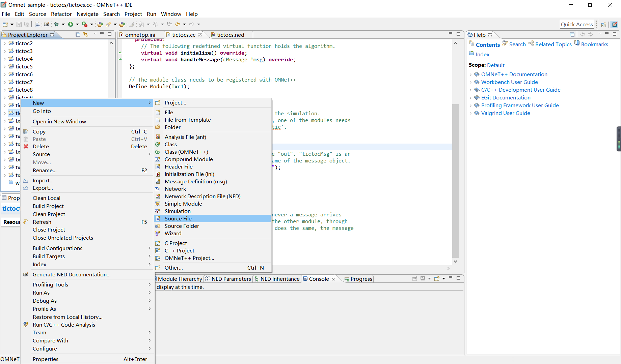Choose Network Description File (NED) entry
Image resolution: width=621 pixels, height=364 pixels.
[x=213, y=196]
